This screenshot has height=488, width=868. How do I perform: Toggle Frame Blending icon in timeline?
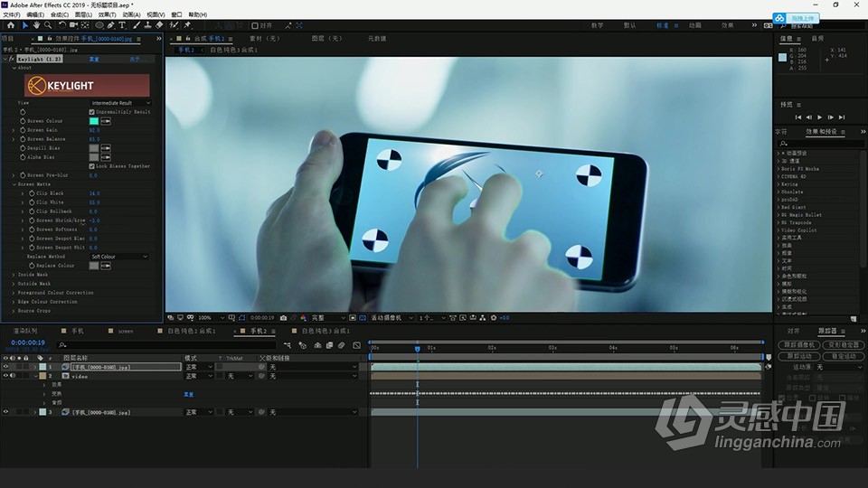tap(329, 345)
